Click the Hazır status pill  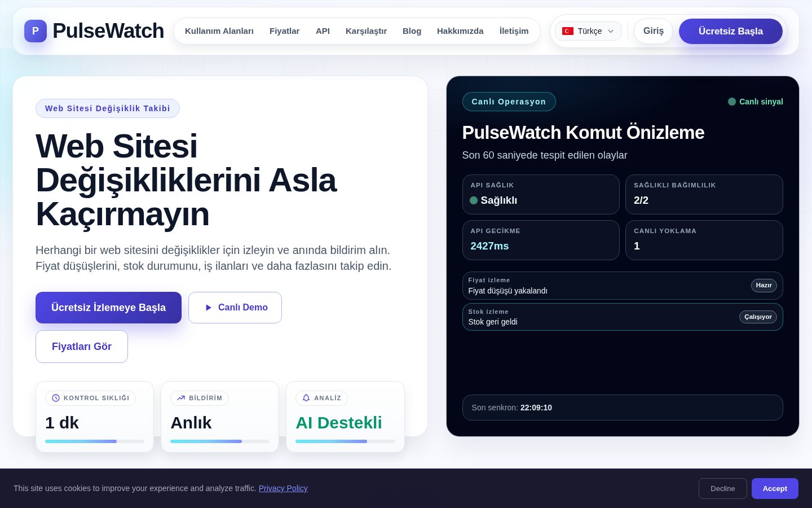click(x=764, y=286)
